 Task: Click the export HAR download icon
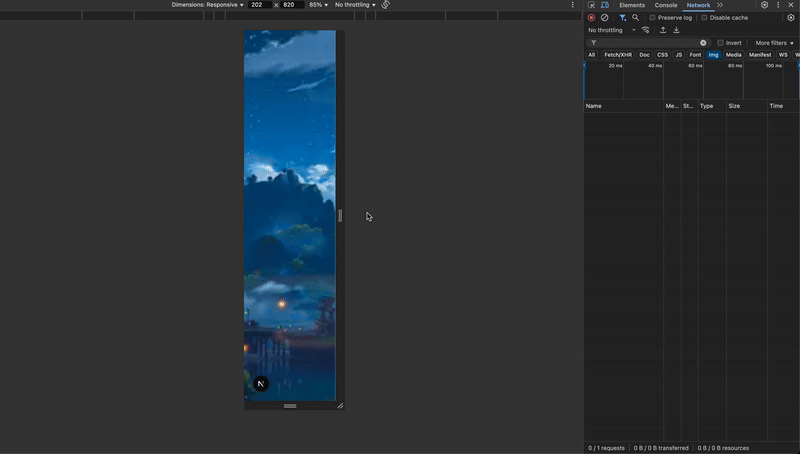(x=676, y=30)
